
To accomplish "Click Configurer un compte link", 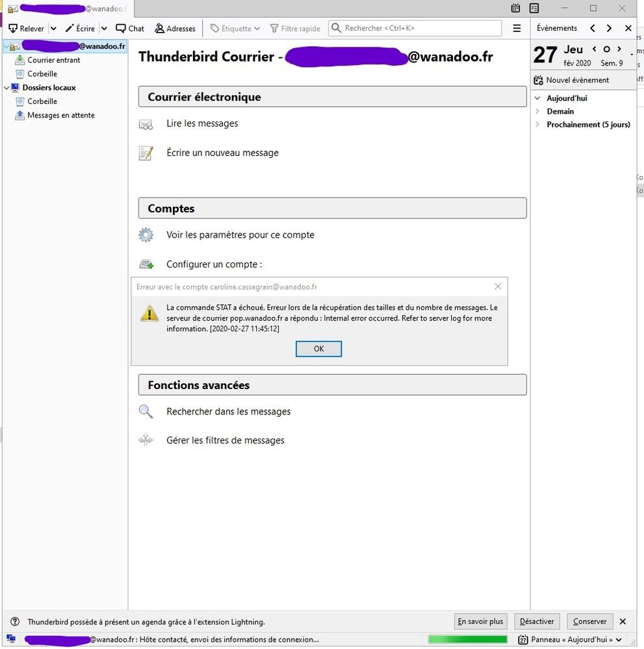I will point(214,264).
